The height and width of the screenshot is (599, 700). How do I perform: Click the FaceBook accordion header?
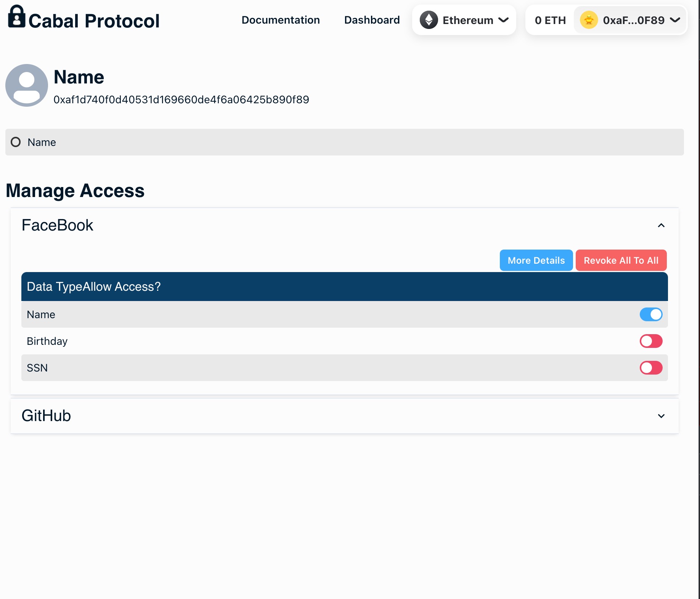click(x=345, y=225)
